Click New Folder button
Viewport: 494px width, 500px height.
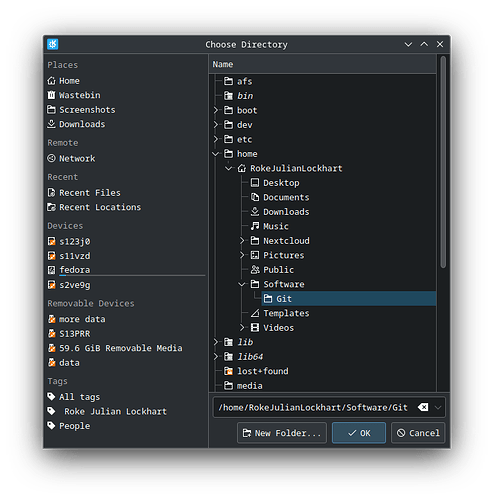pos(282,433)
